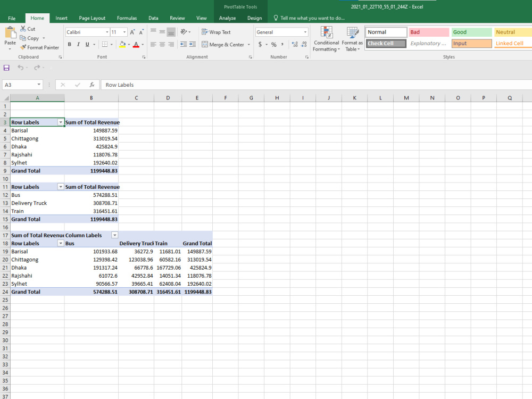
Task: Apply the Bad cell style
Action: pos(429,32)
